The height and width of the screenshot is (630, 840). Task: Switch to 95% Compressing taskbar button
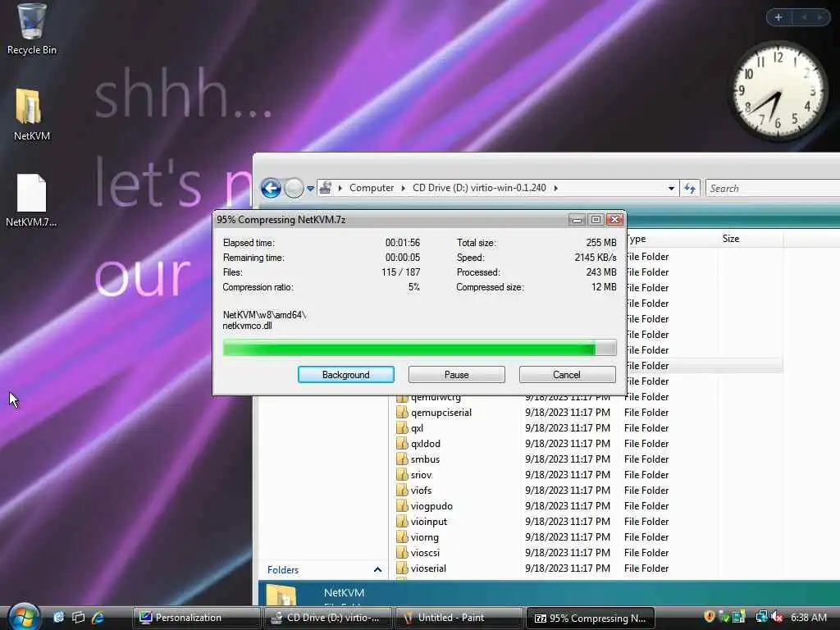point(591,618)
